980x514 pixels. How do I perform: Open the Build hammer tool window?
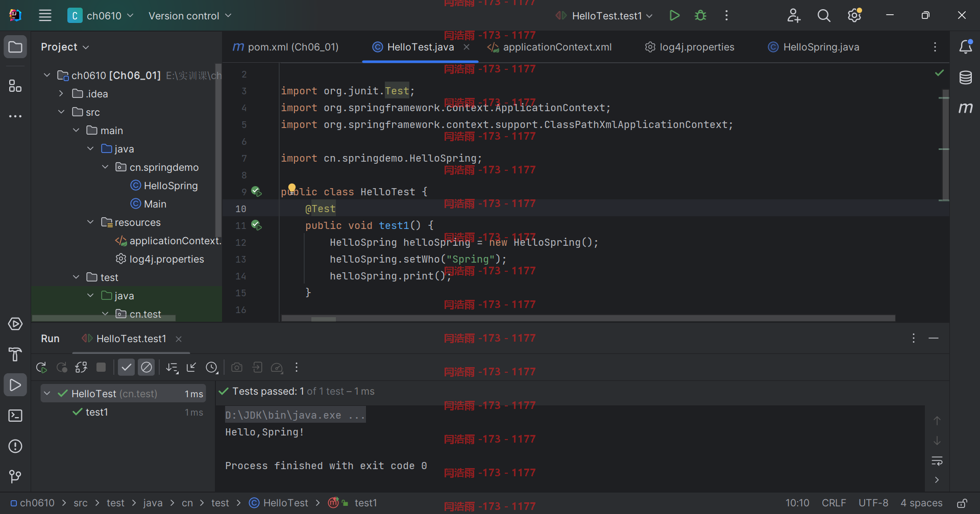click(x=15, y=354)
